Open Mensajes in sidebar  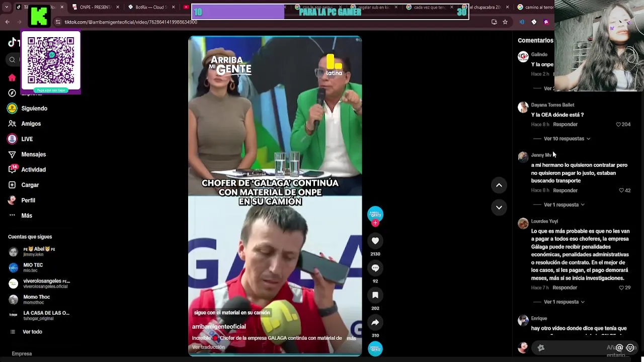[27, 154]
